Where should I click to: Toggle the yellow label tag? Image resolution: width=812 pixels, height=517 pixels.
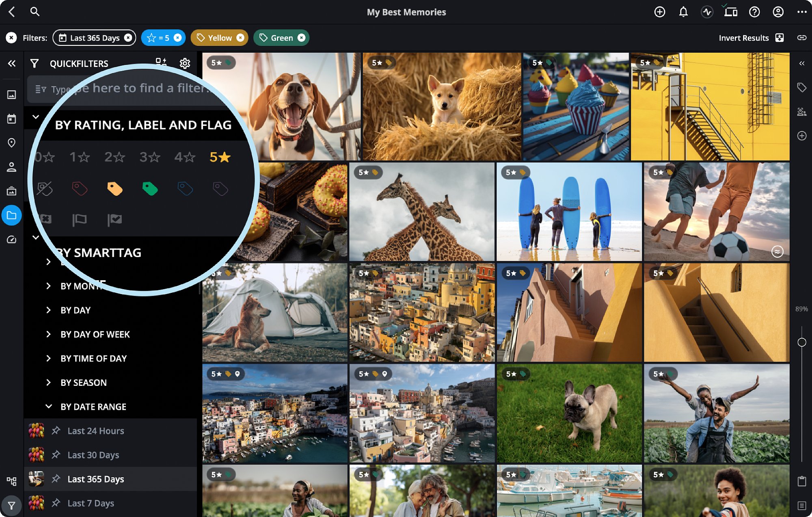[115, 188]
